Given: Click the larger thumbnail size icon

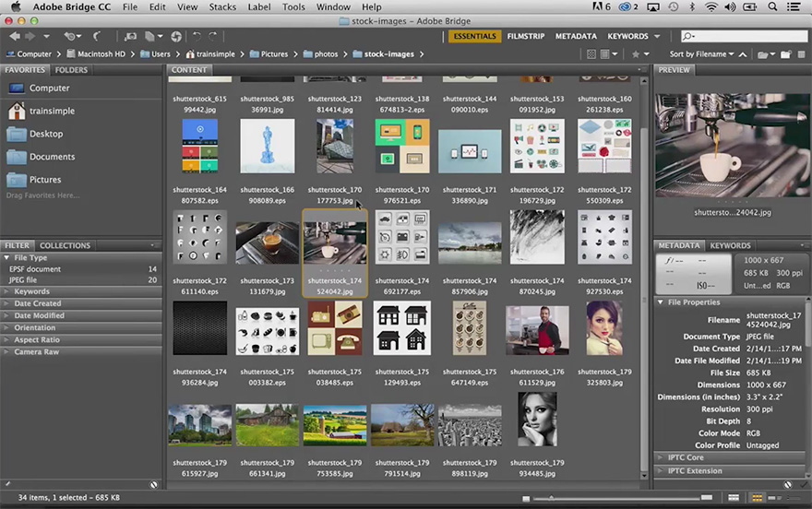Looking at the screenshot, I should point(707,498).
